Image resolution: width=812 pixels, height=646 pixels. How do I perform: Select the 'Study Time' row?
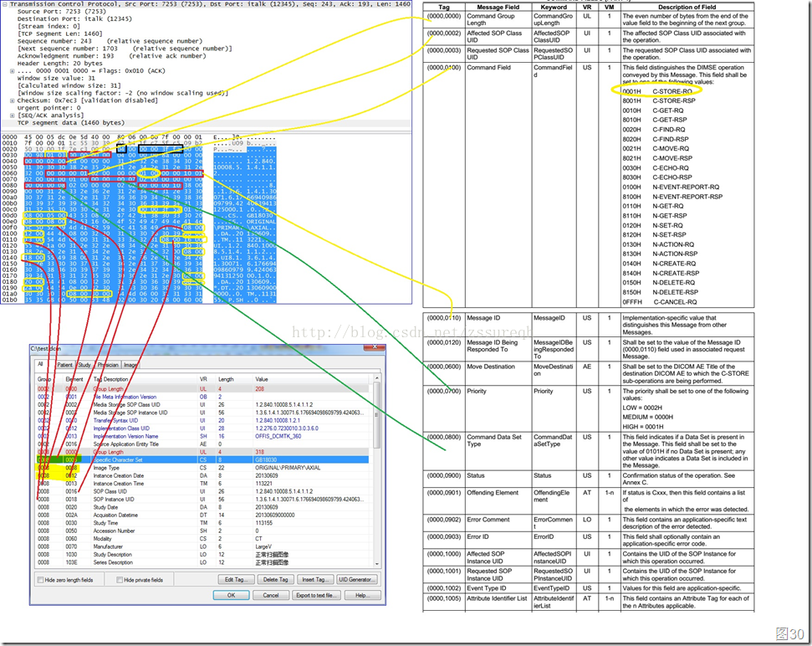[202, 523]
